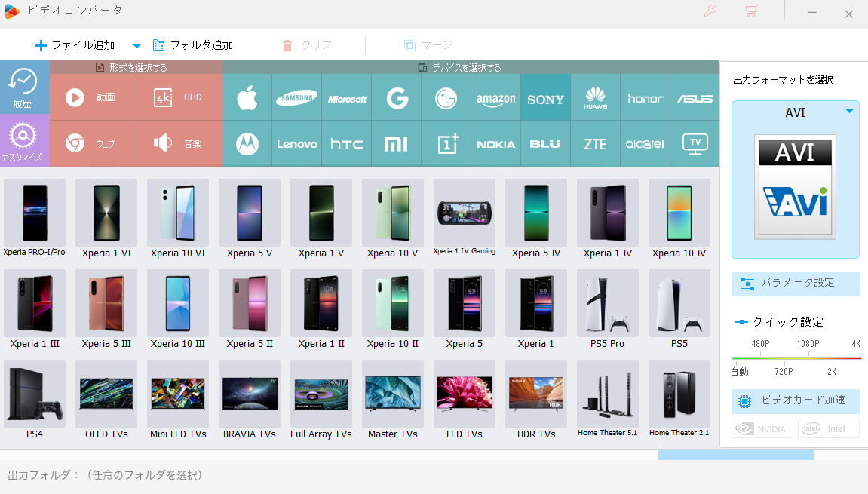Image resolution: width=868 pixels, height=494 pixels.
Task: Expand the ファイル追加 dropdown arrow
Action: (136, 45)
